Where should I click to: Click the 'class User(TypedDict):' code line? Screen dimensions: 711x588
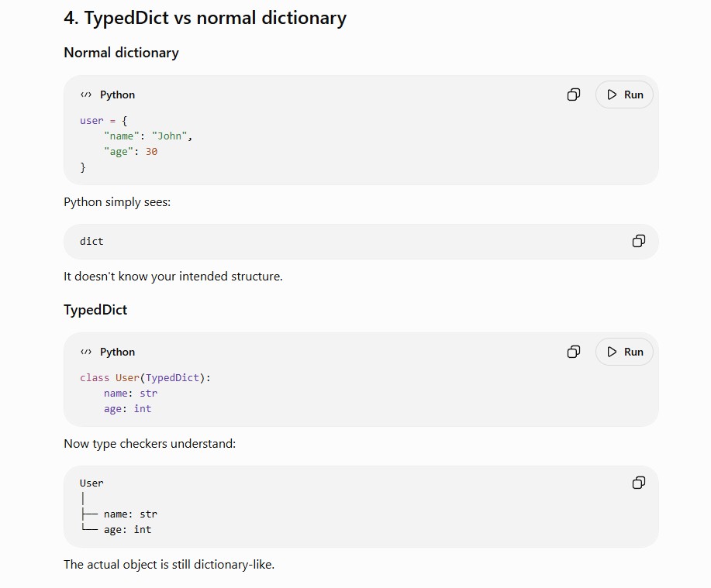pos(145,378)
